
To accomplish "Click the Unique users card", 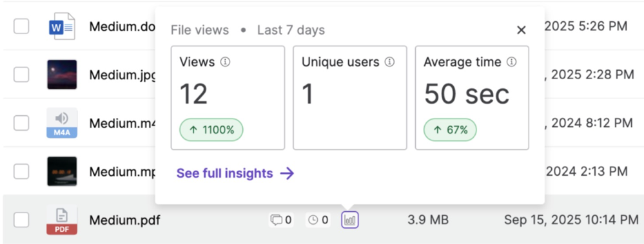I will pyautogui.click(x=350, y=98).
